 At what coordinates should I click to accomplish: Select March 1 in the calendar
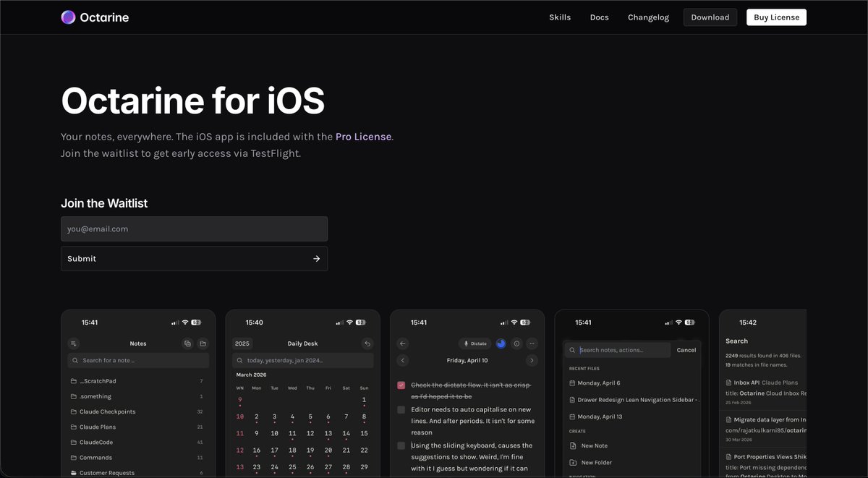click(x=364, y=400)
